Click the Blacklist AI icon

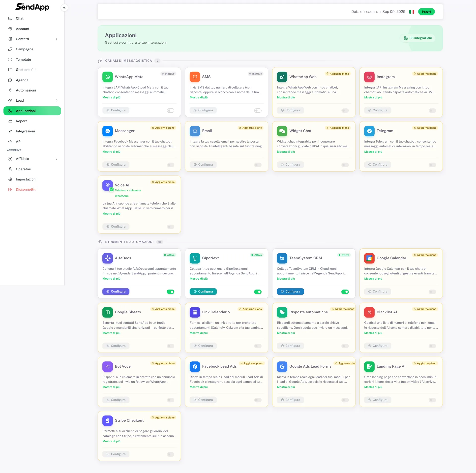(x=369, y=312)
